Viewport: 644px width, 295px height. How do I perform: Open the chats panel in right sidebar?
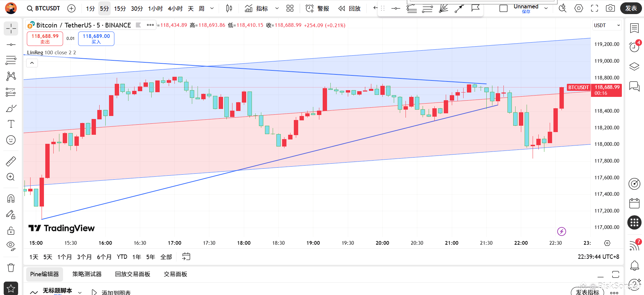[634, 86]
